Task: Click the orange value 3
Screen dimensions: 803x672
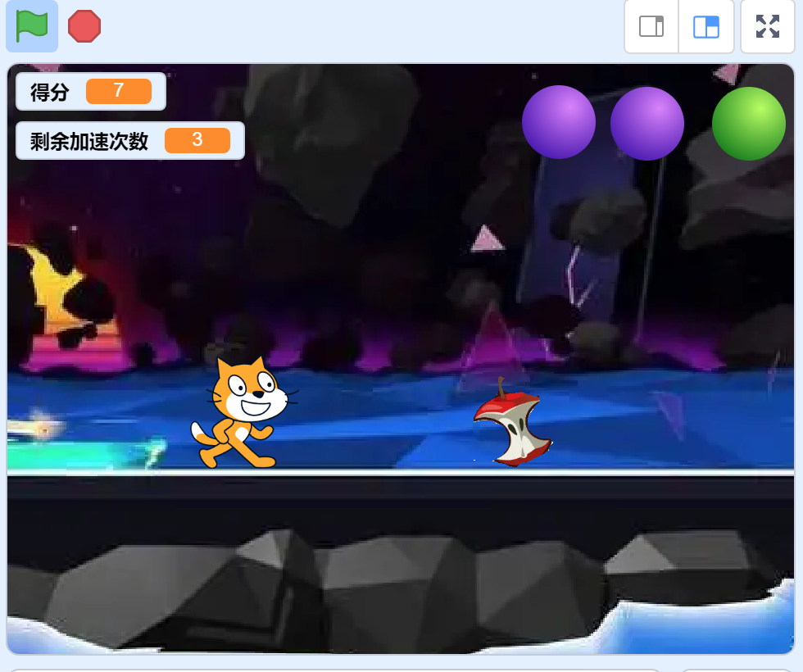Action: (197, 140)
